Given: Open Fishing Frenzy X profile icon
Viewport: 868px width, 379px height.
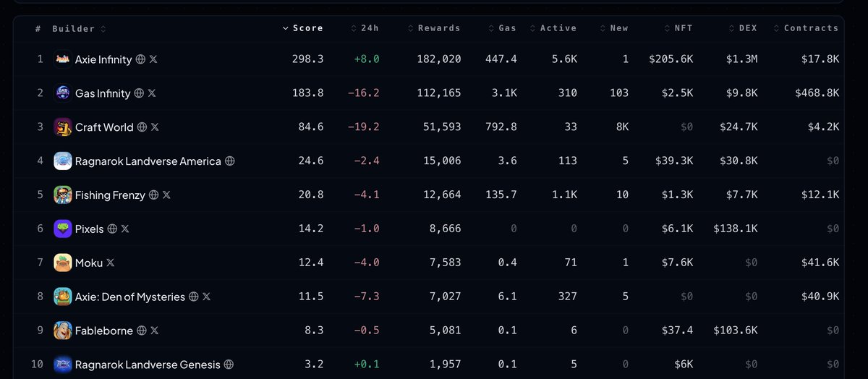Looking at the screenshot, I should click(166, 195).
